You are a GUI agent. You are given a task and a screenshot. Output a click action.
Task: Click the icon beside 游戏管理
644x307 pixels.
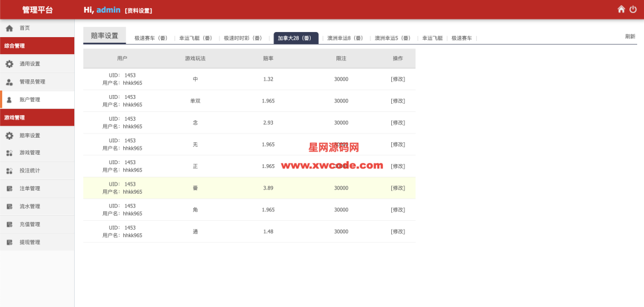9,153
